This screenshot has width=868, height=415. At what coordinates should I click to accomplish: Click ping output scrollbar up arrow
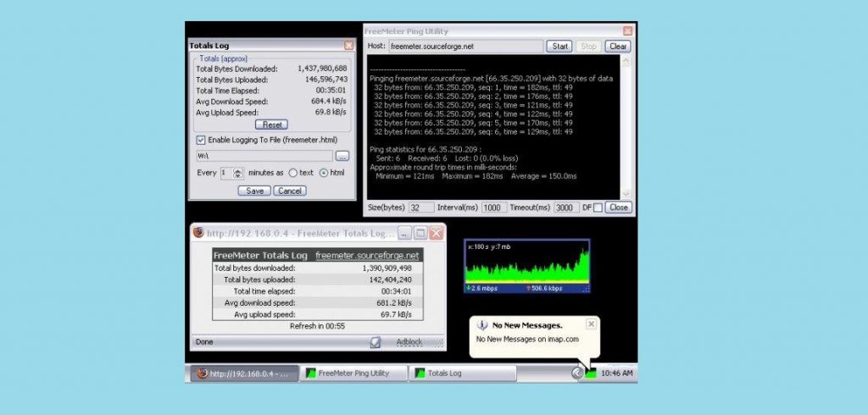tap(626, 62)
